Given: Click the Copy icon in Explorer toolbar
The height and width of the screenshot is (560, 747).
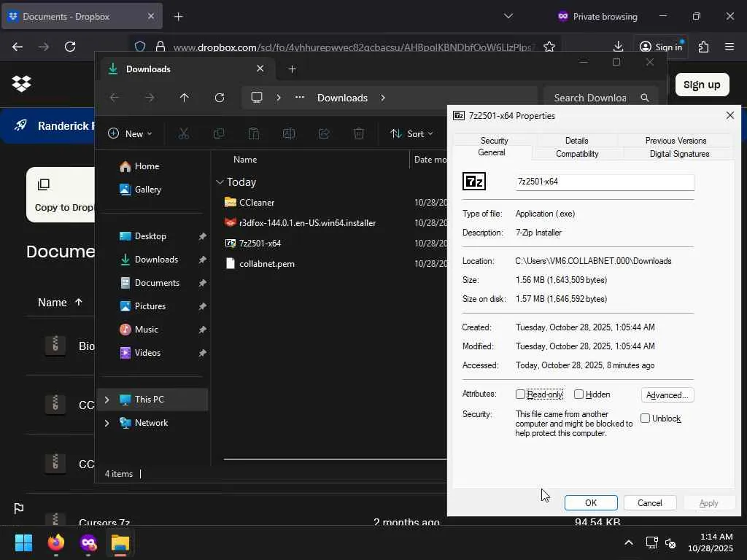Looking at the screenshot, I should 219,134.
